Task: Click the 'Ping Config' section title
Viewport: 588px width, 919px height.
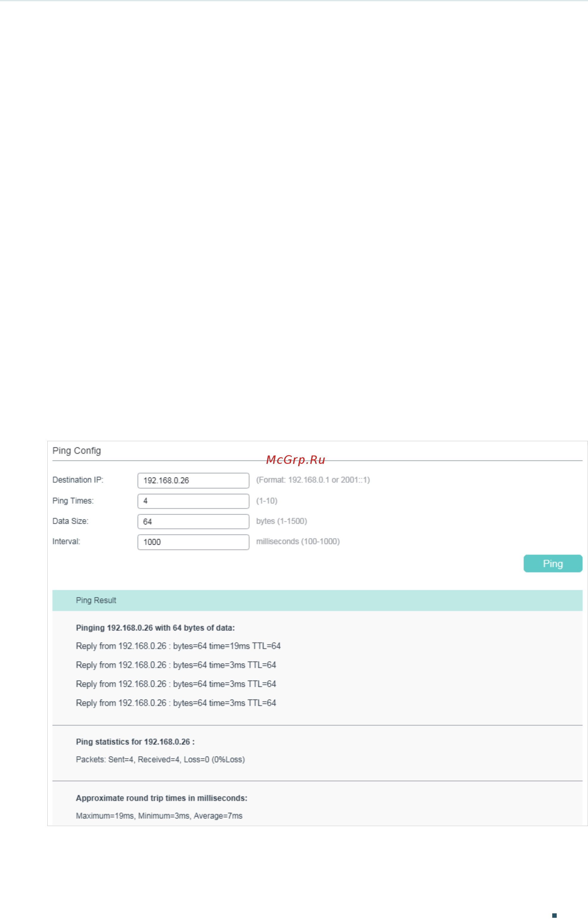Action: click(77, 450)
